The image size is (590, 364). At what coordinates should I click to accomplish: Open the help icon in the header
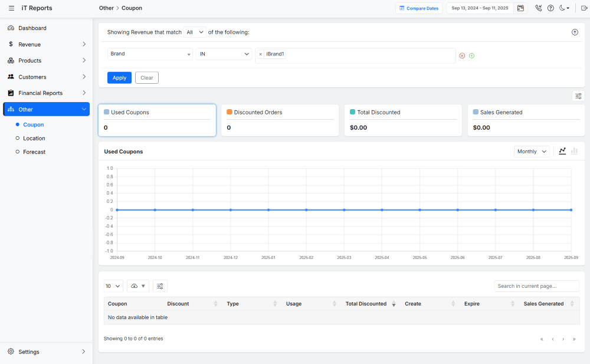tap(550, 8)
